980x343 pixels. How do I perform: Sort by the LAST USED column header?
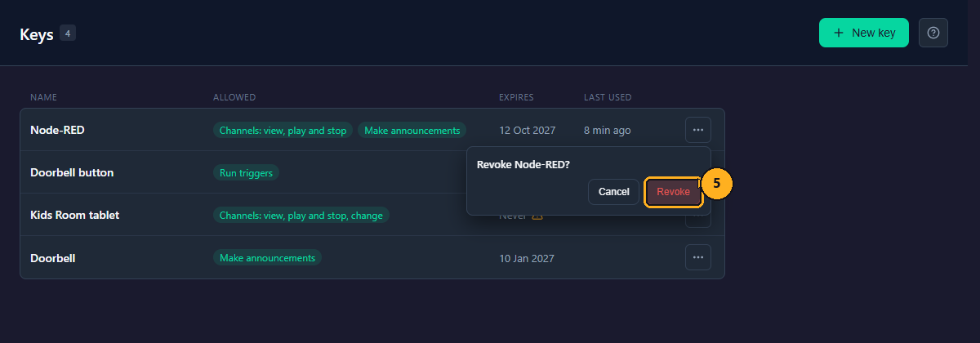click(608, 97)
